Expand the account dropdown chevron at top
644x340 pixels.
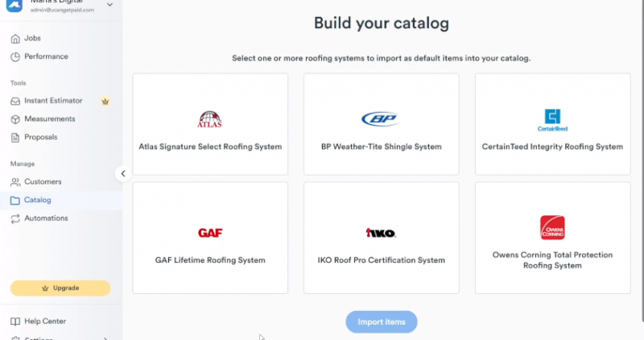pyautogui.click(x=109, y=6)
